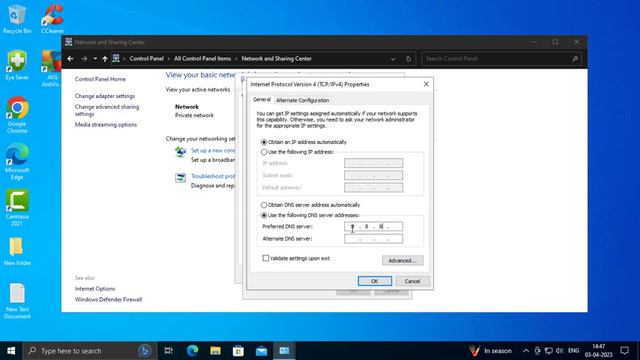Click Alternate DNS server field
Image resolution: width=640 pixels, height=360 pixels.
[373, 239]
